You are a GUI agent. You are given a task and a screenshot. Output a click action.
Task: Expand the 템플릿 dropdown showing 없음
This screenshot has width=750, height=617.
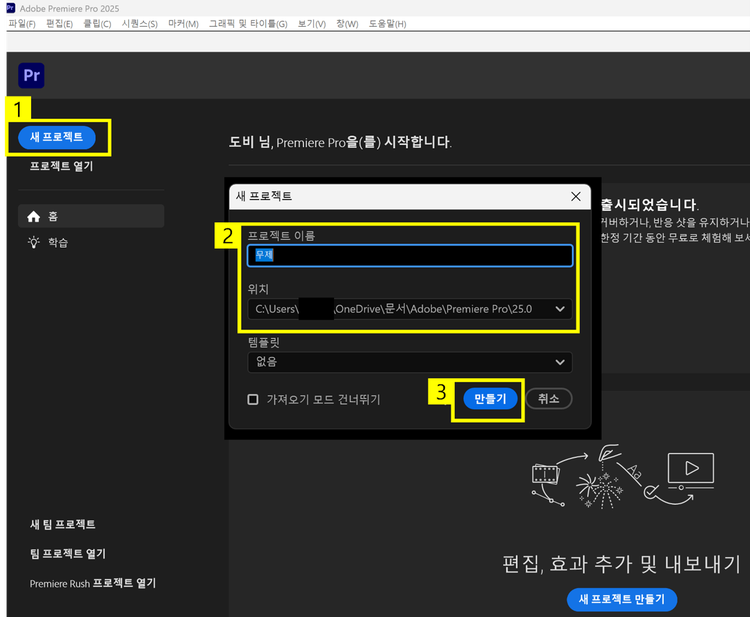(x=410, y=363)
